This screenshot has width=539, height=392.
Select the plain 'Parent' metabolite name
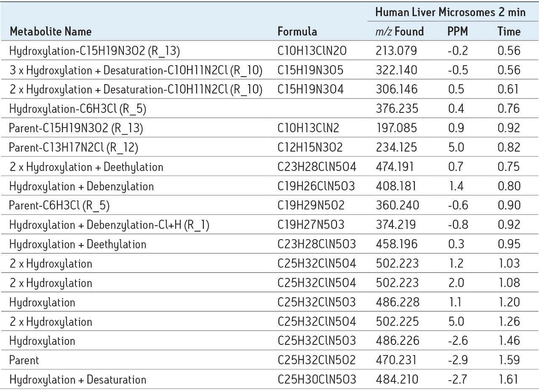coord(24,360)
